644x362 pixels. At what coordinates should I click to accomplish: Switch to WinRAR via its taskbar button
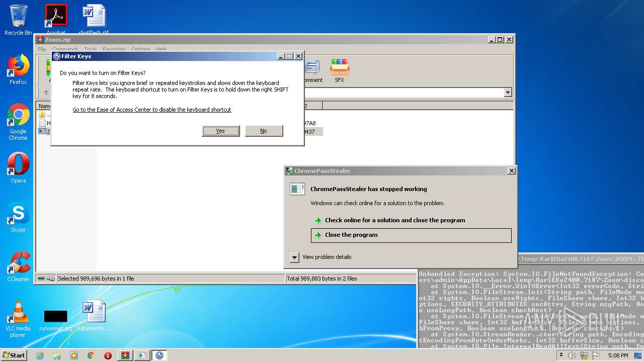125,355
